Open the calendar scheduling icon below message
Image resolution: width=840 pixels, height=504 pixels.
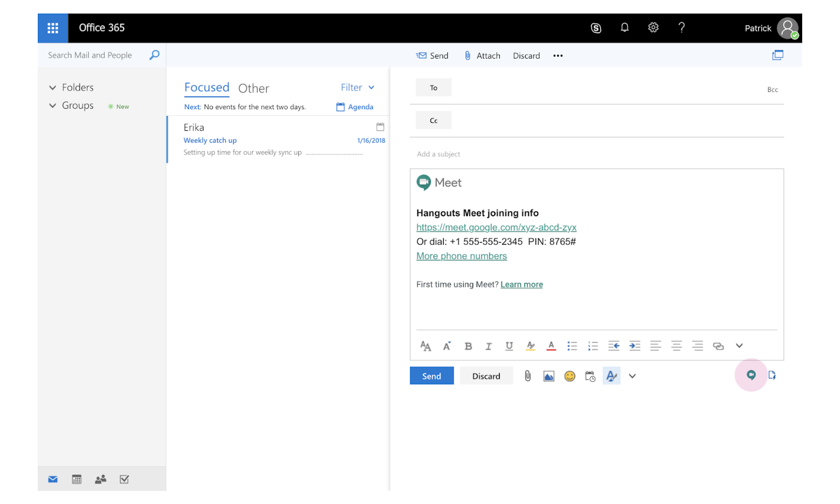[x=591, y=376]
